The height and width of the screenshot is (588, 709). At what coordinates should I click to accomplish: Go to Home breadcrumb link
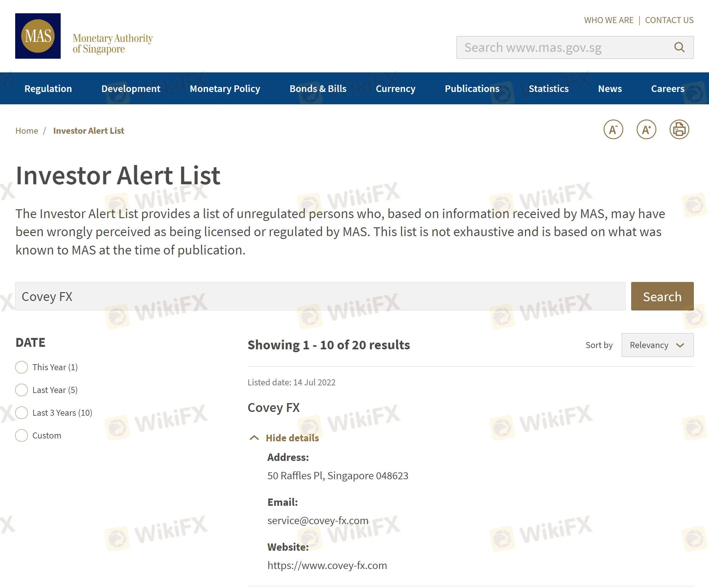tap(27, 131)
